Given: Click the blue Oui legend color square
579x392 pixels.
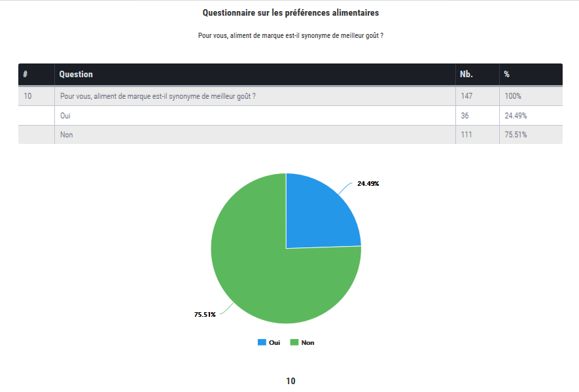Looking at the screenshot, I should (262, 342).
